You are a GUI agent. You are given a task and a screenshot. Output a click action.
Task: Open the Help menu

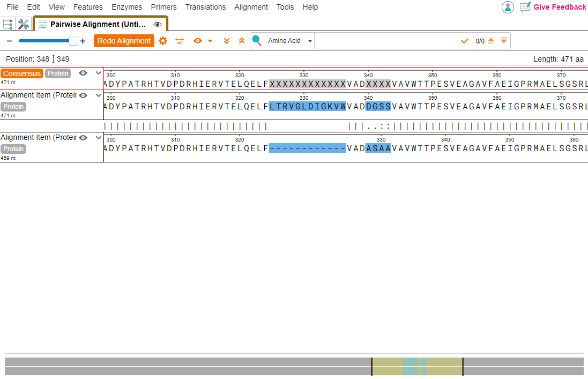point(310,7)
